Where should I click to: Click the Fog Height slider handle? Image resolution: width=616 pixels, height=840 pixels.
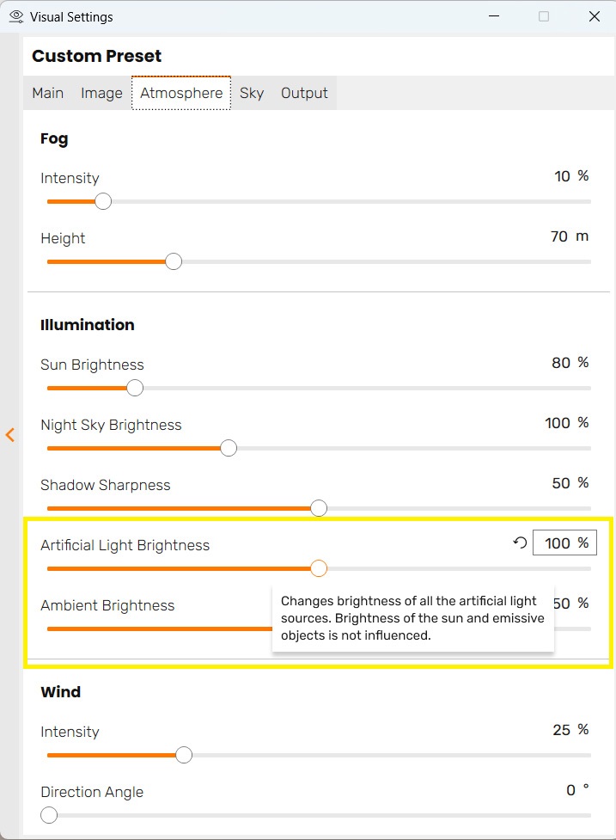coord(174,261)
